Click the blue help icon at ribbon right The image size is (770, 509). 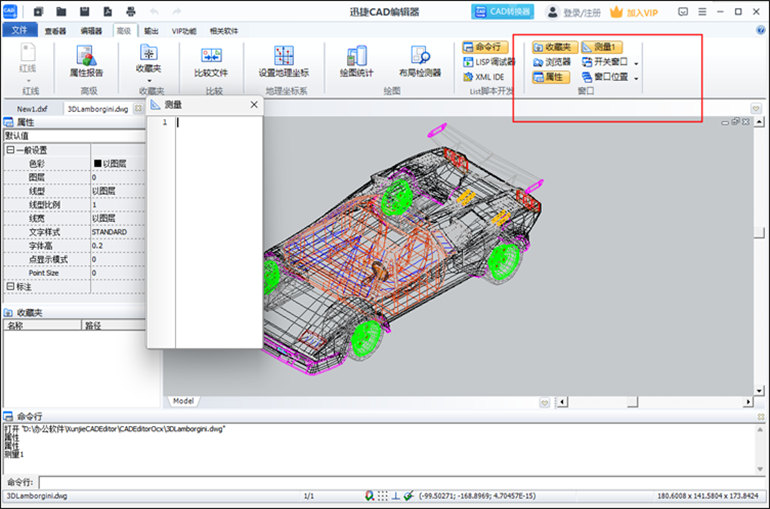pyautogui.click(x=761, y=30)
